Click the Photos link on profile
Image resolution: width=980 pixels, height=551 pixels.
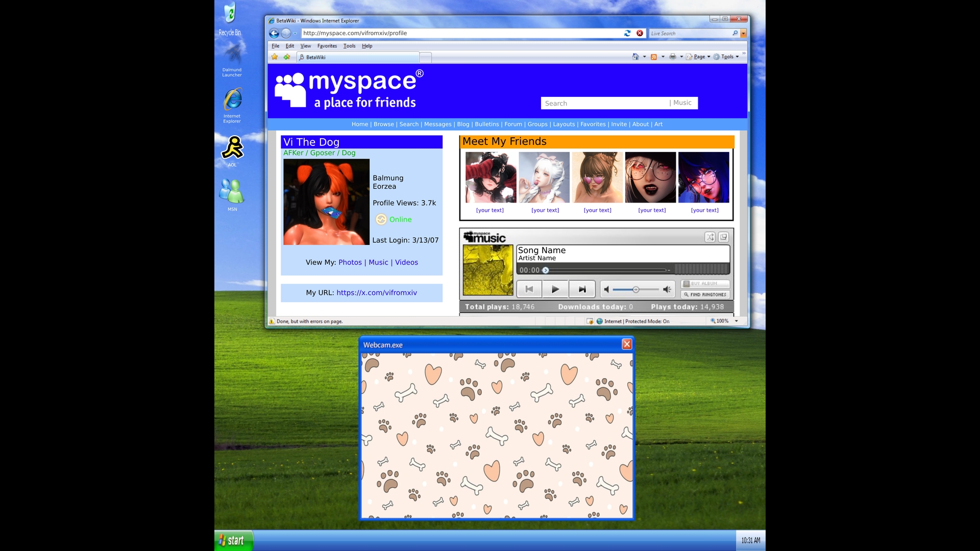point(350,262)
